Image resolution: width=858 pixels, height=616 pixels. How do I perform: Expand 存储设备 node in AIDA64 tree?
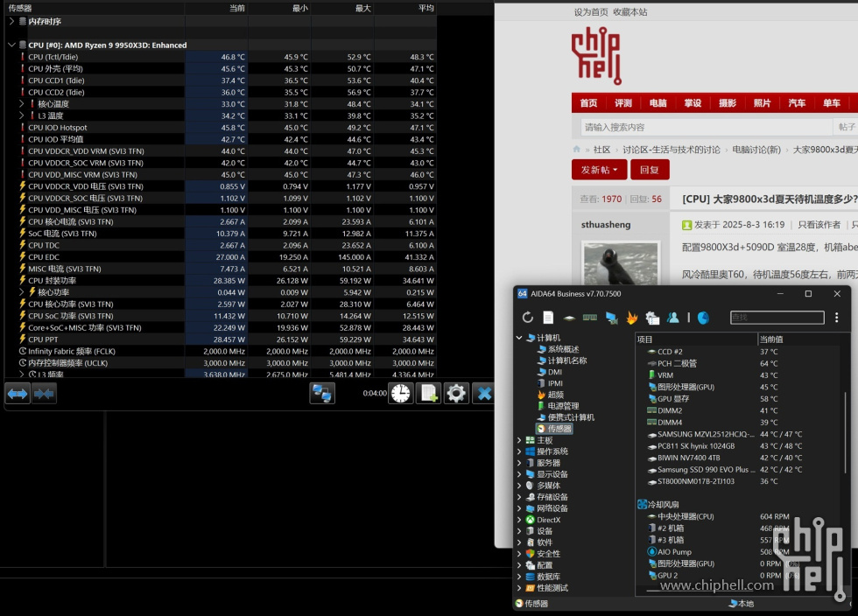[519, 497]
